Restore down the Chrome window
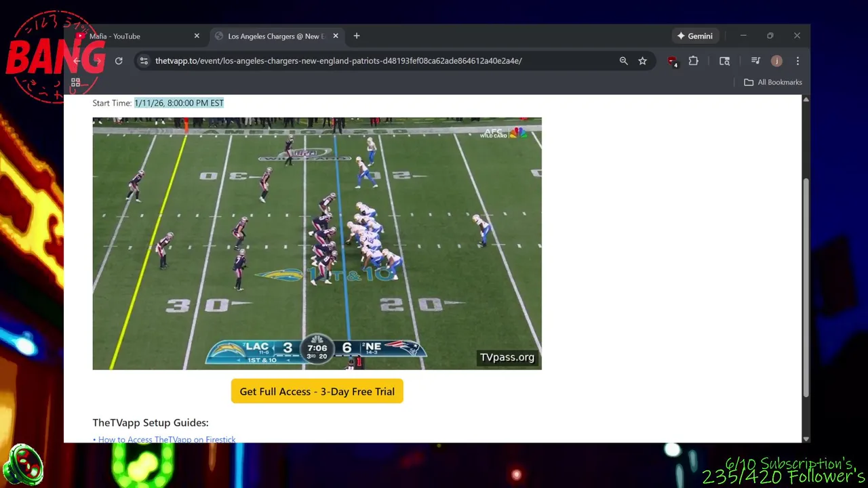The image size is (868, 488). (x=770, y=36)
